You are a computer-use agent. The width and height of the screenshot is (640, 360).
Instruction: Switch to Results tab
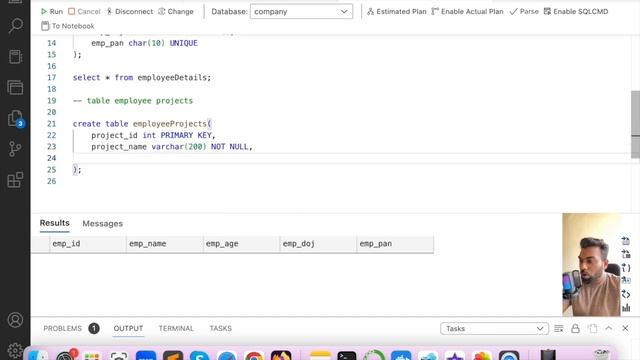[x=54, y=223]
